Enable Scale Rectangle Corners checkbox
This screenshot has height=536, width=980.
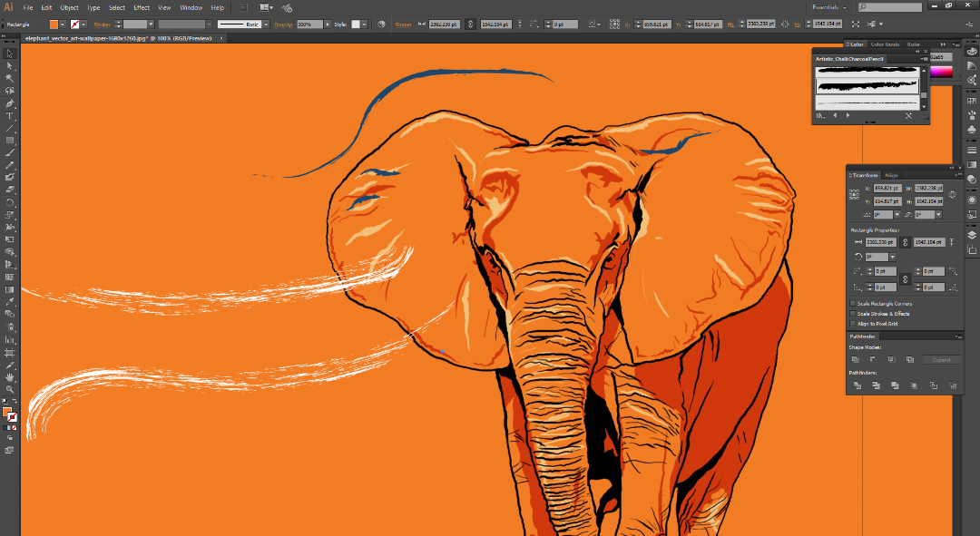coord(852,304)
